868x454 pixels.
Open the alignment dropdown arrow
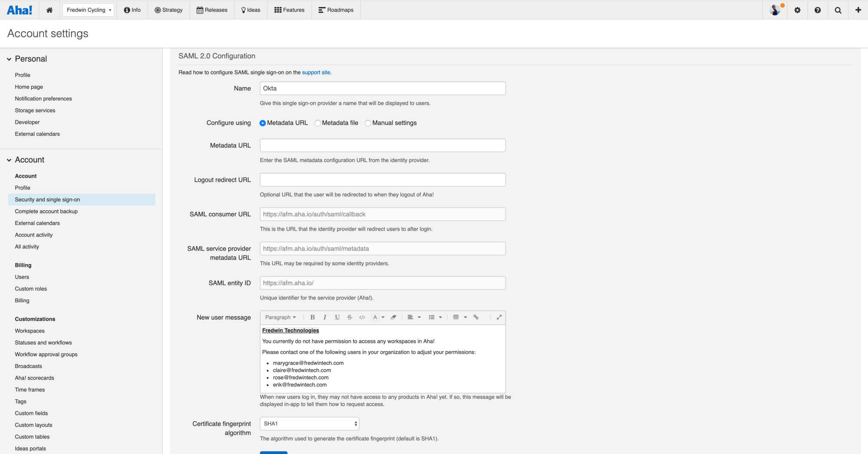(x=419, y=317)
